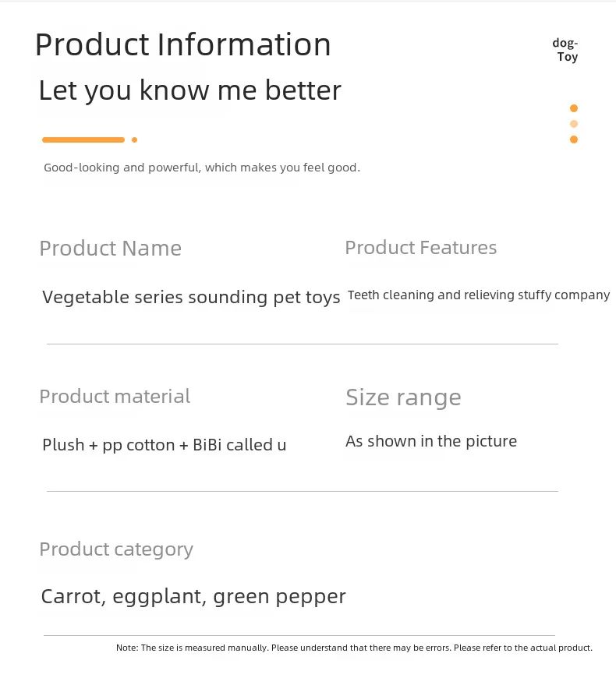Click the "Product Information" heading
The image size is (616, 678).
pyautogui.click(x=182, y=44)
